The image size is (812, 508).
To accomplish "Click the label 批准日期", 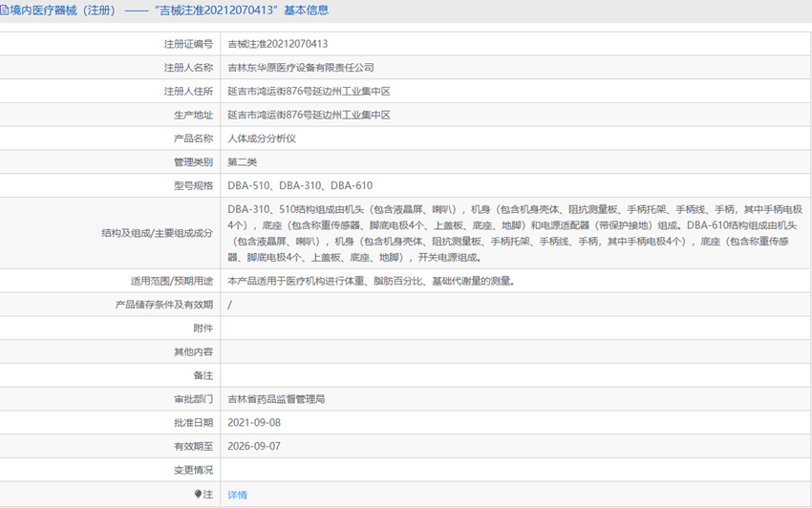I will [x=193, y=423].
